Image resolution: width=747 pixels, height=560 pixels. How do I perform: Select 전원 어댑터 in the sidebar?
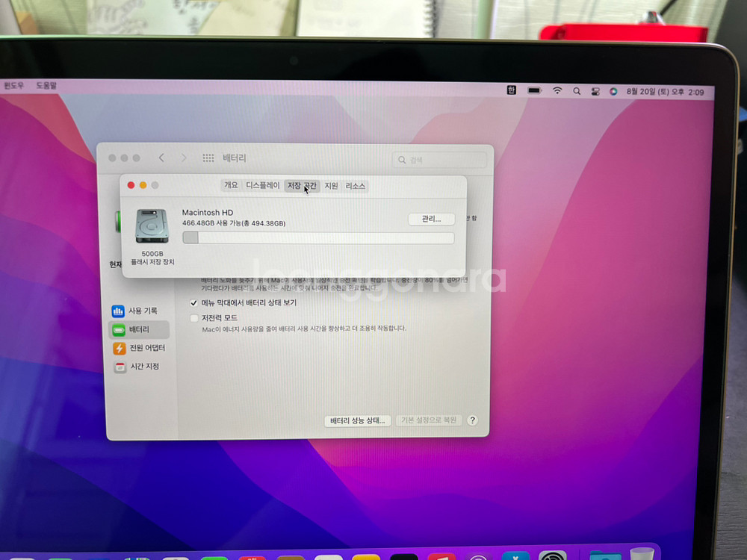tap(139, 348)
